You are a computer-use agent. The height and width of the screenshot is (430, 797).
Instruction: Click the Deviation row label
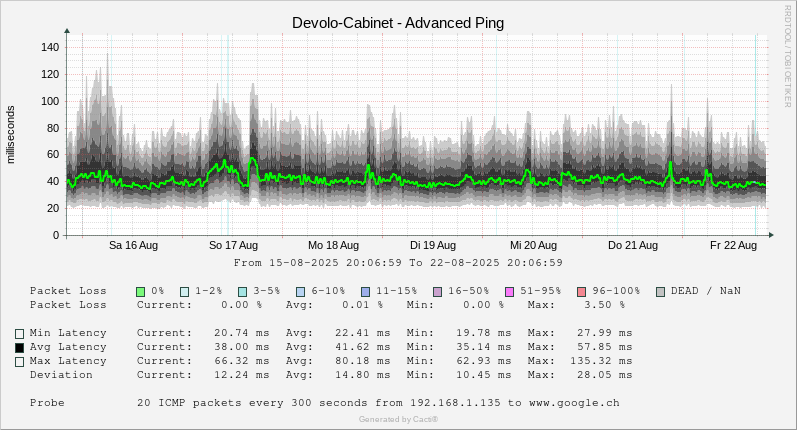(61, 375)
